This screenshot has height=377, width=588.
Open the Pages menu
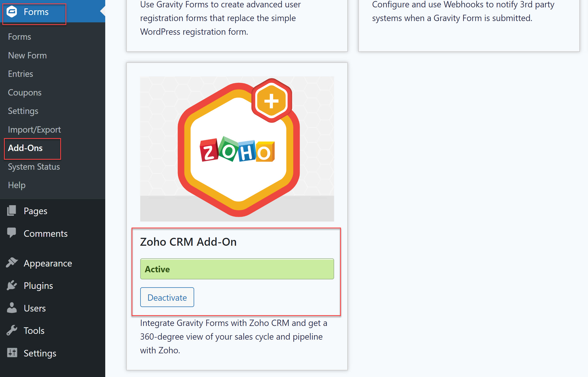click(x=36, y=211)
